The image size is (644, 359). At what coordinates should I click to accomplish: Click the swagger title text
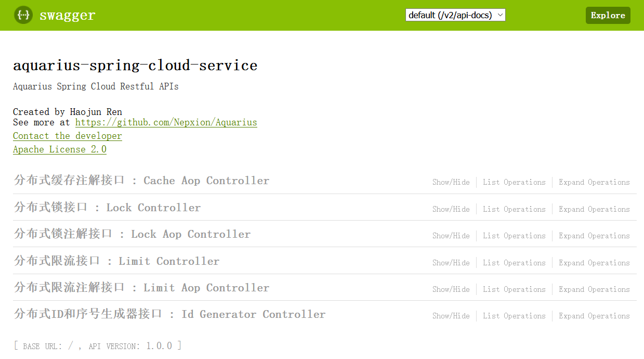point(68,16)
